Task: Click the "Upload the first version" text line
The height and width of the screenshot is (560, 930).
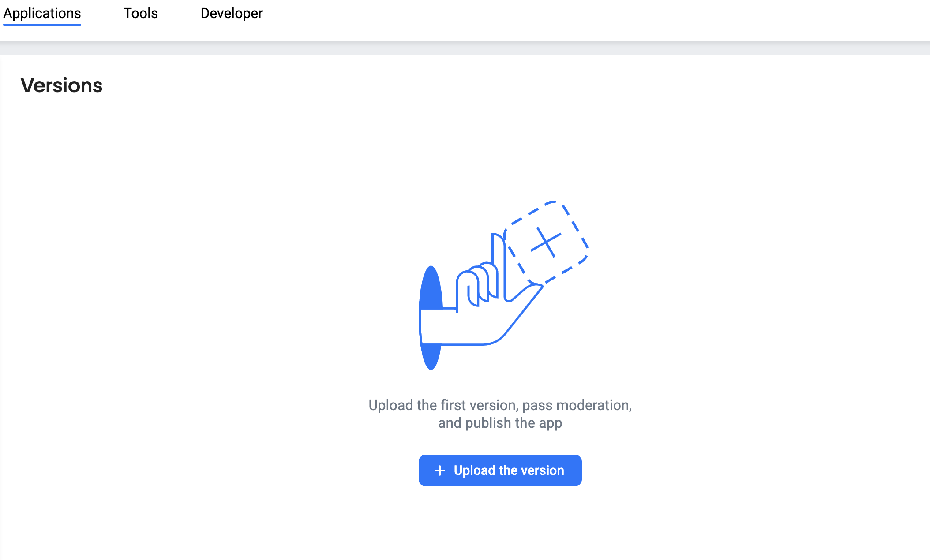Action: 500,405
